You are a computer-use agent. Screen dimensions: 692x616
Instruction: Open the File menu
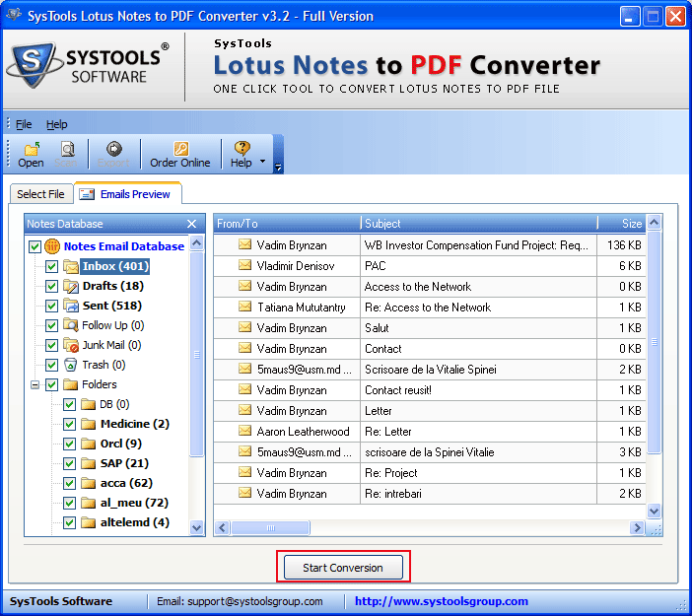click(x=24, y=124)
